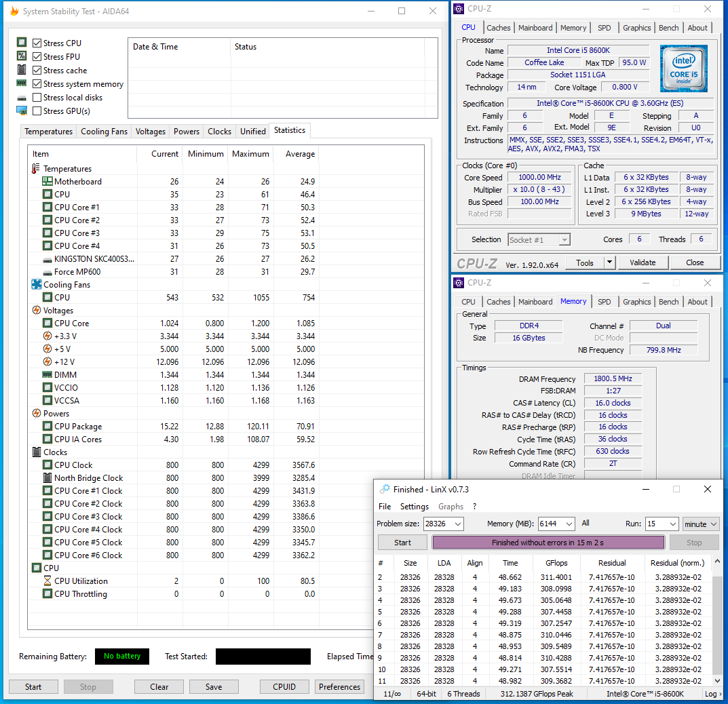Click the Voltages lightning icon in list
Screen dimensions: 728x704
[x=37, y=310]
